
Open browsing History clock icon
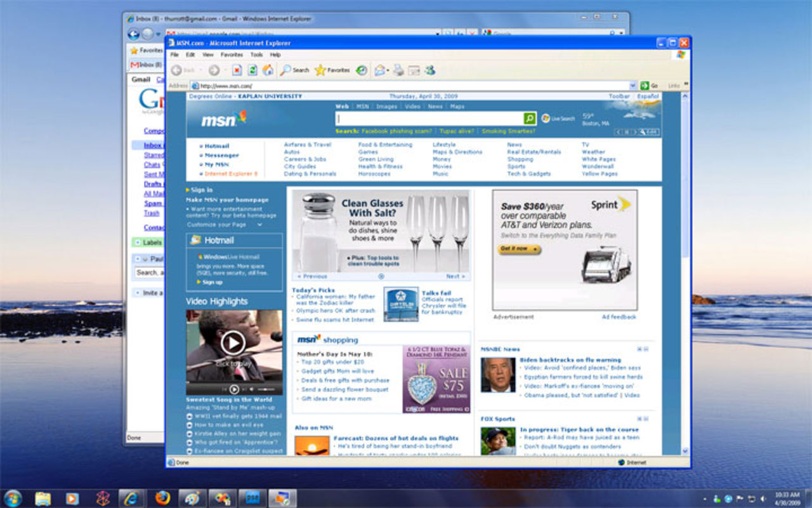coord(362,70)
